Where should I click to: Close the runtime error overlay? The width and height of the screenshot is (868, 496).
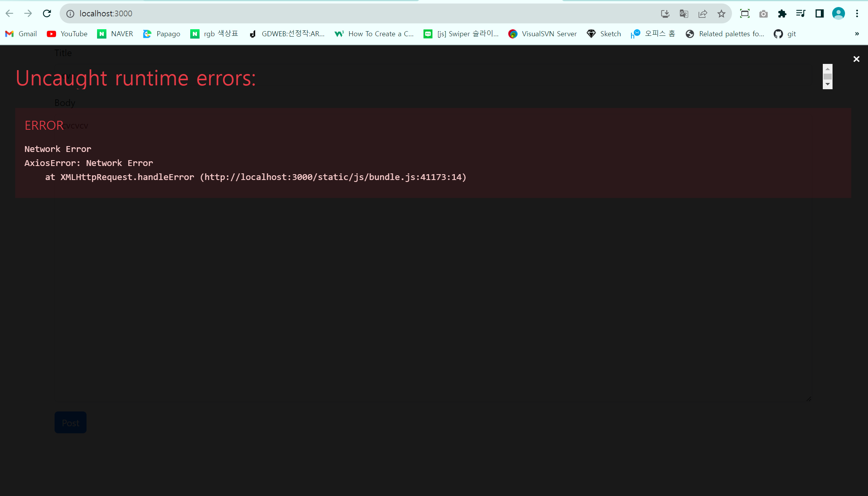[856, 59]
